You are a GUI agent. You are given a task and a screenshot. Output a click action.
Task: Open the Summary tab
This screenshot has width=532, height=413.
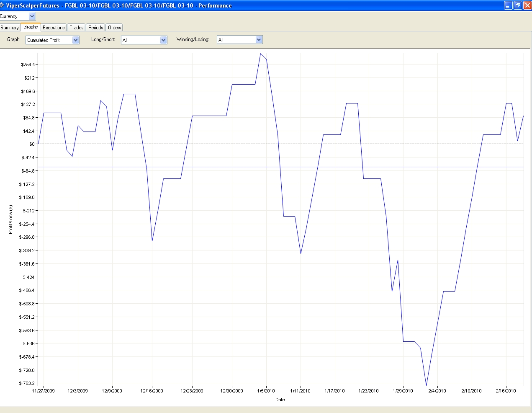pyautogui.click(x=10, y=28)
